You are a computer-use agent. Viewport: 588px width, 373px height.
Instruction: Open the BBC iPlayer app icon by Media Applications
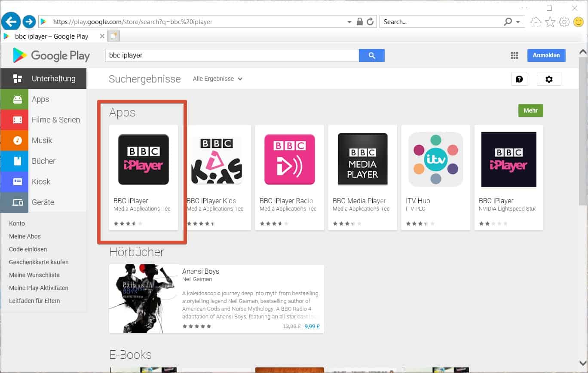click(144, 159)
